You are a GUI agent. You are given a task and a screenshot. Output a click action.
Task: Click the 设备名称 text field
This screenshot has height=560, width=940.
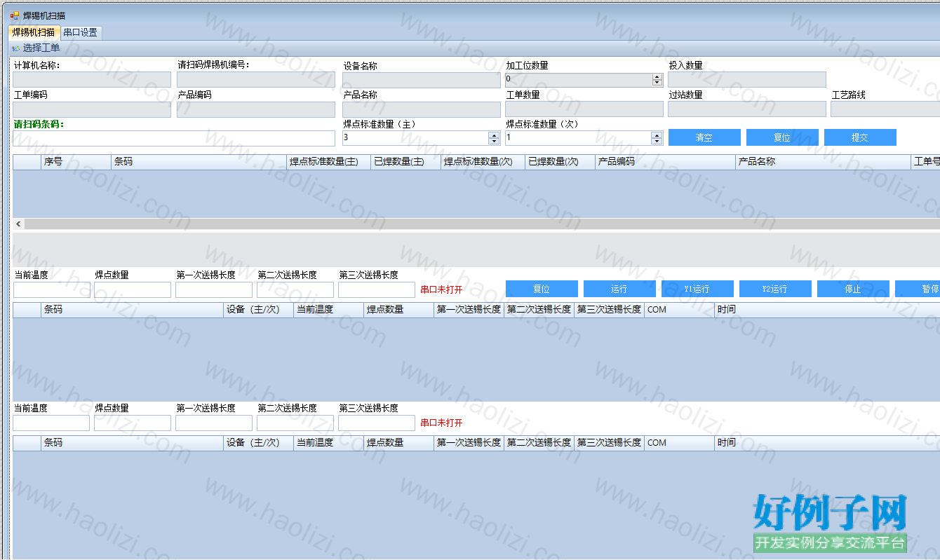click(x=422, y=80)
